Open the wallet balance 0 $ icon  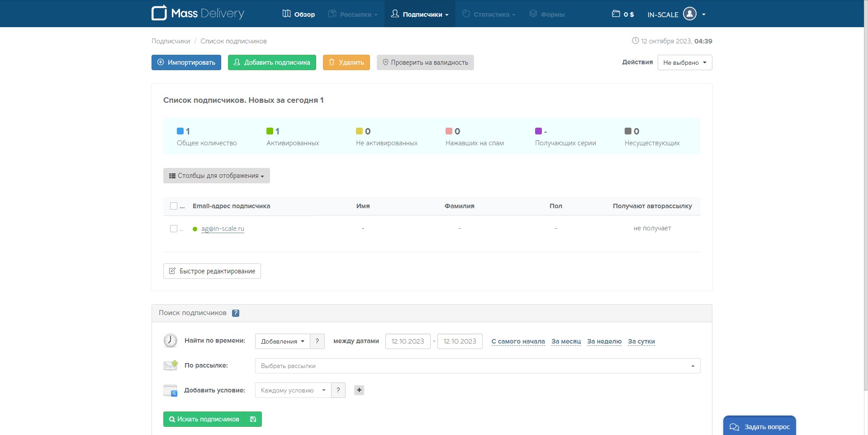pyautogui.click(x=616, y=14)
